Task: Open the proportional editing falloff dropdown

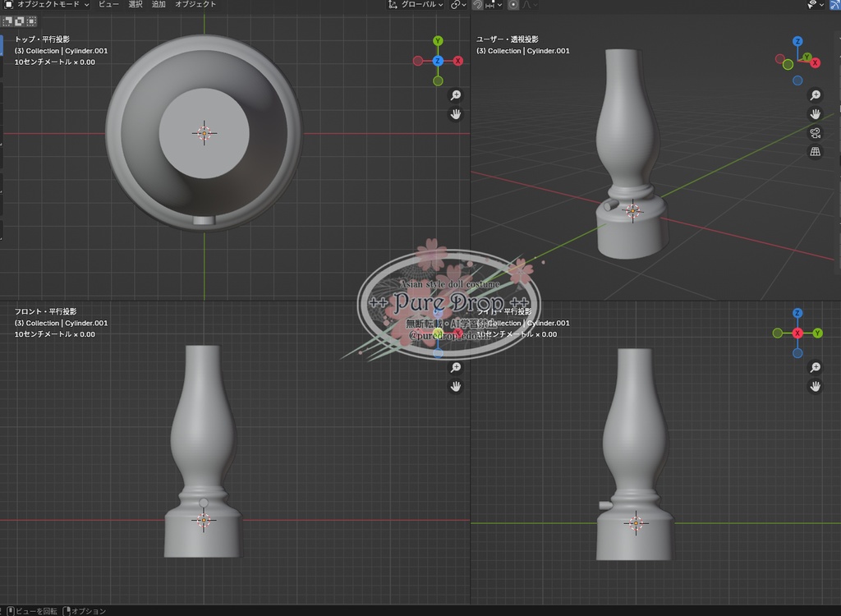Action: (530, 4)
